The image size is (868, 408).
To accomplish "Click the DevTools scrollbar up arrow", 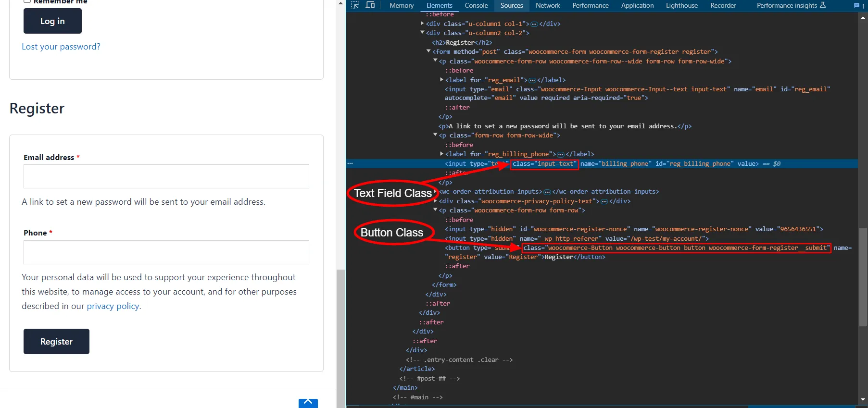I will pyautogui.click(x=863, y=17).
